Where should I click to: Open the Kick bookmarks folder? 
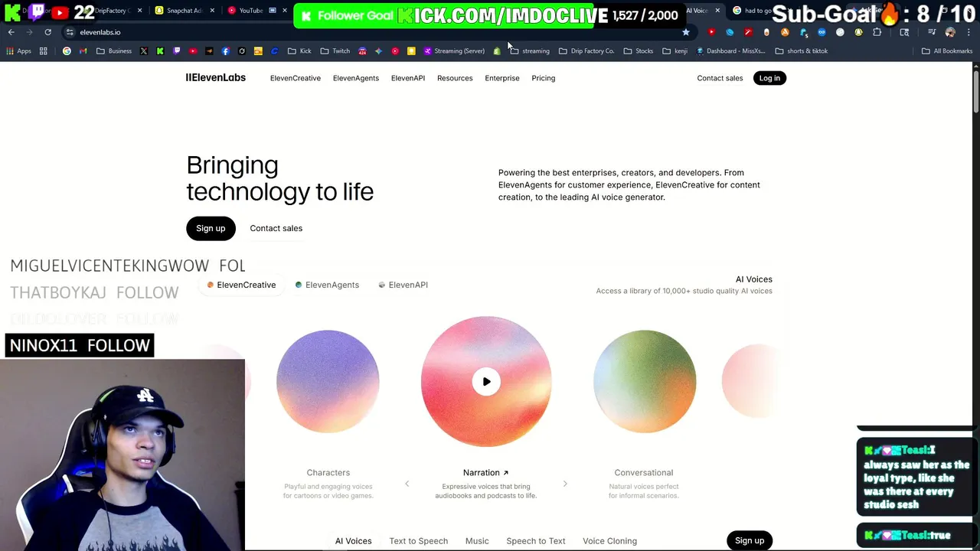[299, 51]
